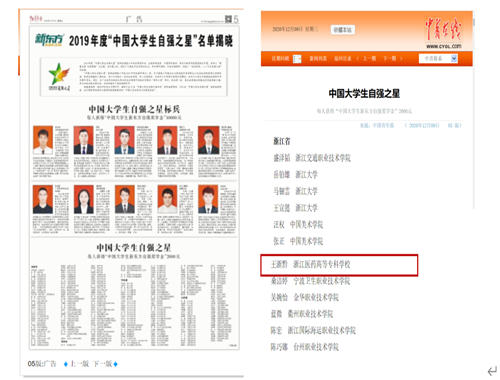This screenshot has height=380, width=500.
Task: Click the 05版:广告 label below the page
Action: pos(42,364)
